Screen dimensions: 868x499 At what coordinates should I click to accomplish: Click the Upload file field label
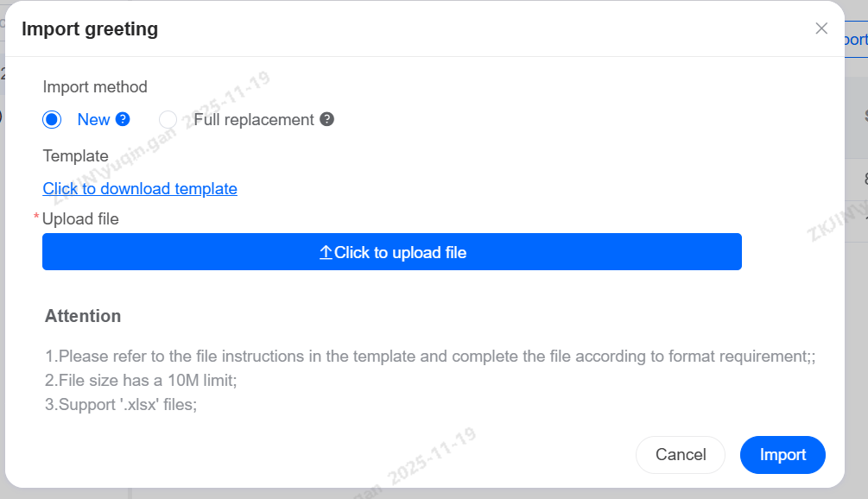pyautogui.click(x=80, y=218)
